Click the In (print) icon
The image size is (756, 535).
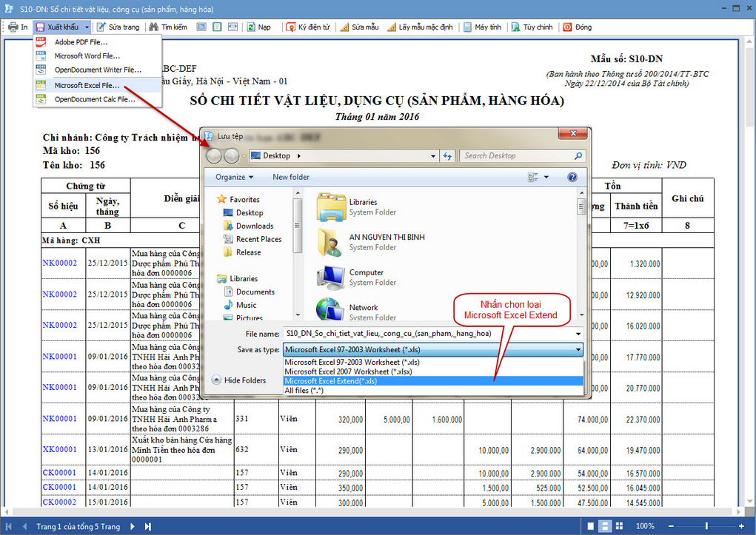(x=13, y=27)
